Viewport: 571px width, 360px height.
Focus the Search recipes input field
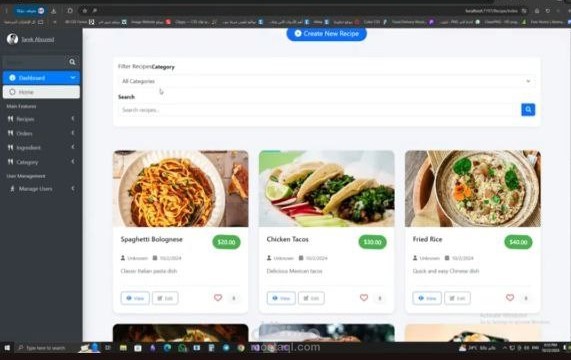point(319,110)
